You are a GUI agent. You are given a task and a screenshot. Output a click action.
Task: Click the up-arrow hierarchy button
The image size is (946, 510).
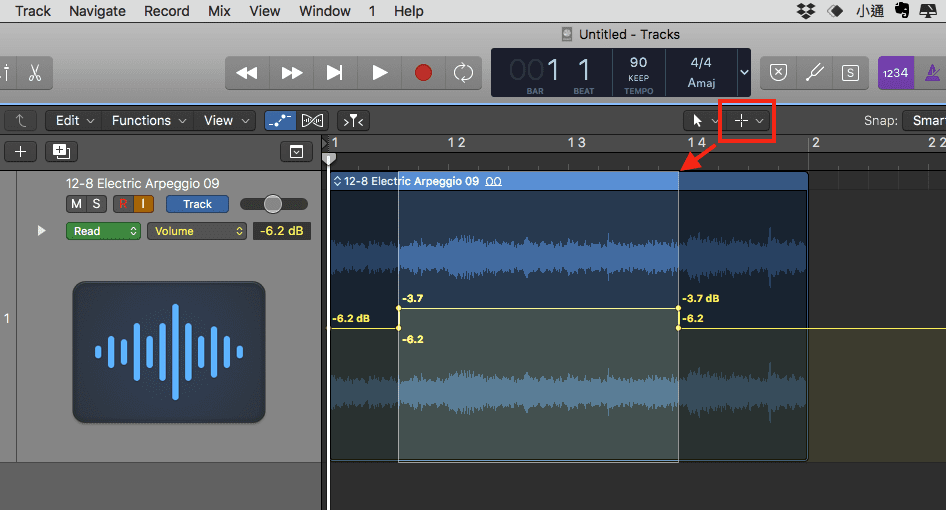point(21,121)
